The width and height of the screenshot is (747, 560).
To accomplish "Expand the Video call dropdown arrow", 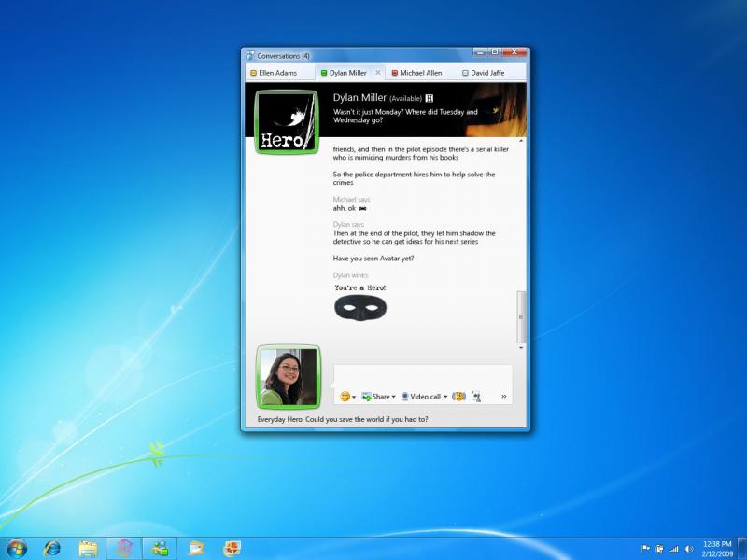I will click(445, 396).
